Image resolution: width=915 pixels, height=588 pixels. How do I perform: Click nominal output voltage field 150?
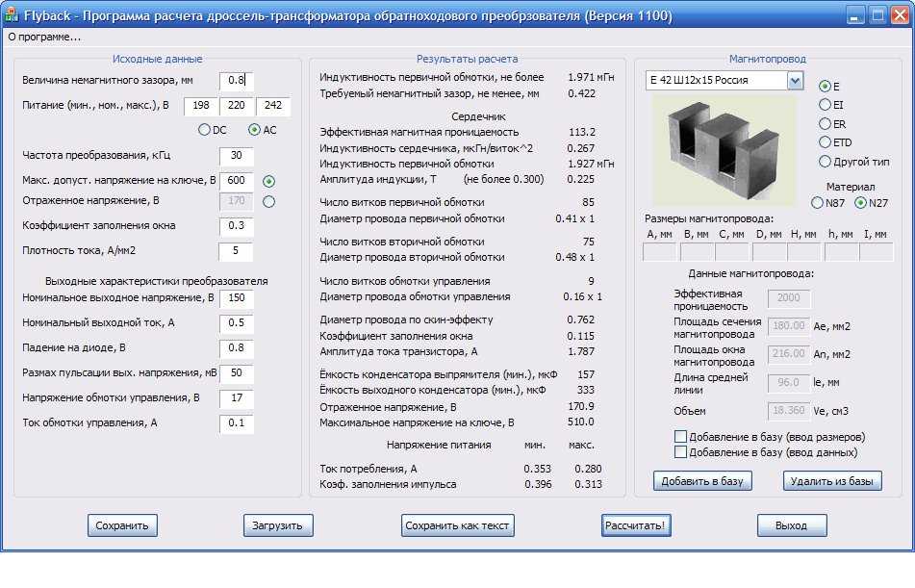click(x=237, y=298)
